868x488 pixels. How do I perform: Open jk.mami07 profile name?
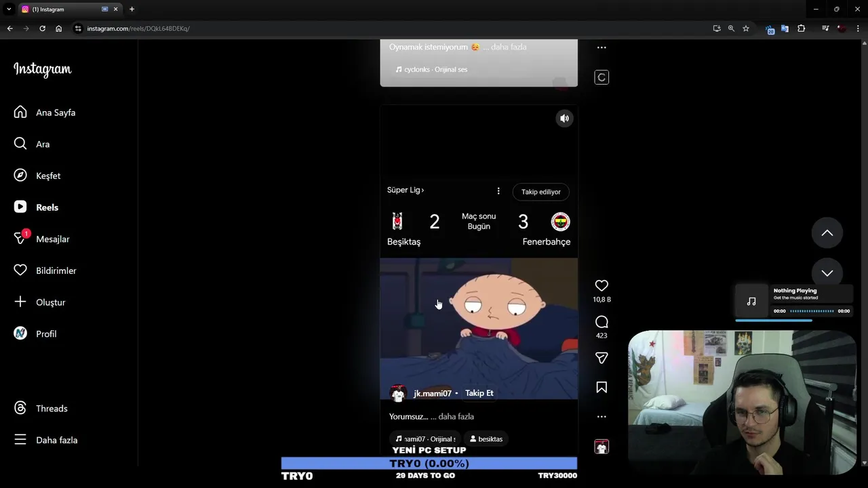[x=433, y=393]
